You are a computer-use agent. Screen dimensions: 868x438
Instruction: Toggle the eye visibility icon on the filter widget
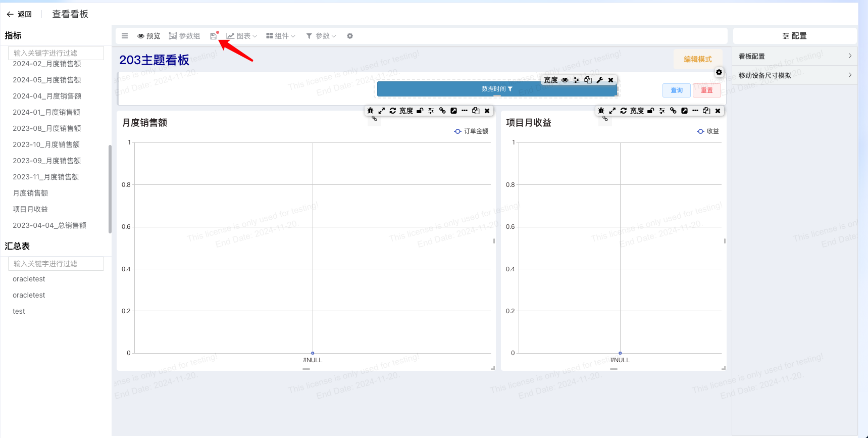(565, 80)
